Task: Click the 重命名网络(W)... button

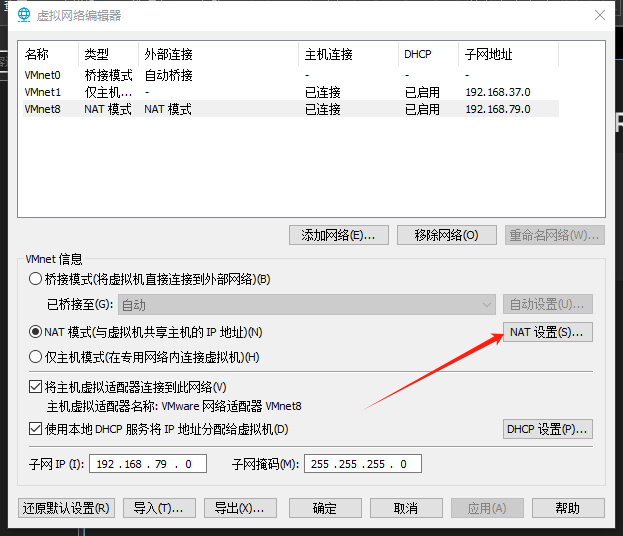Action: pos(555,235)
